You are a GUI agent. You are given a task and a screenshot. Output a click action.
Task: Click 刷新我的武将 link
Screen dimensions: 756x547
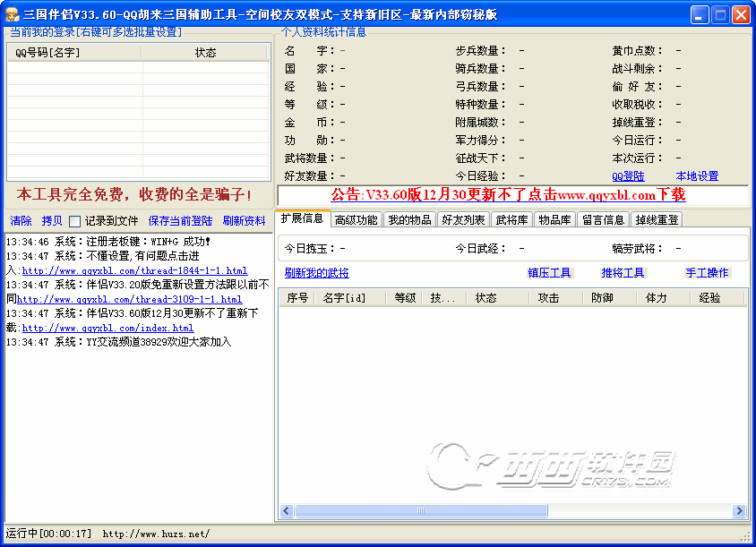tap(317, 273)
